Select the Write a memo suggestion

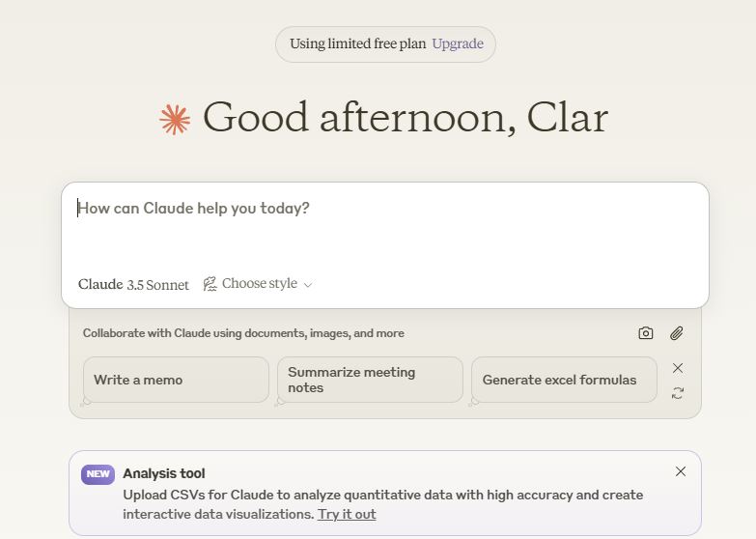[x=176, y=380]
